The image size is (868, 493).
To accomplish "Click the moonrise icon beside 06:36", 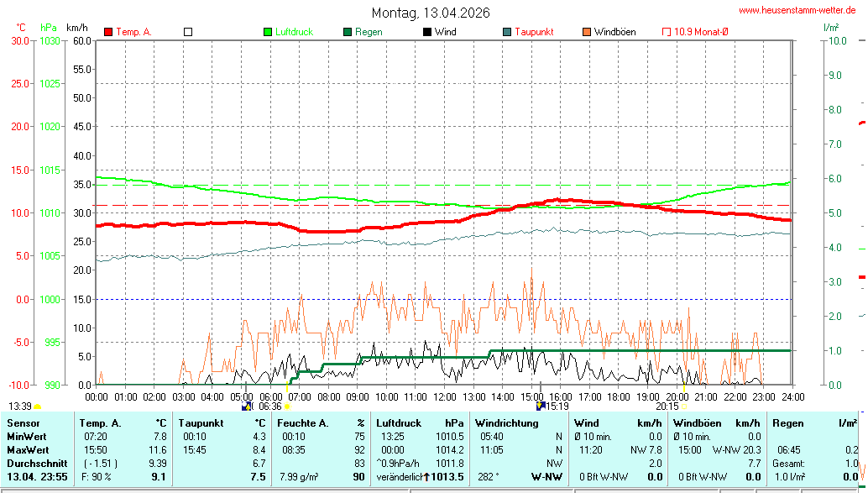I will (x=247, y=406).
